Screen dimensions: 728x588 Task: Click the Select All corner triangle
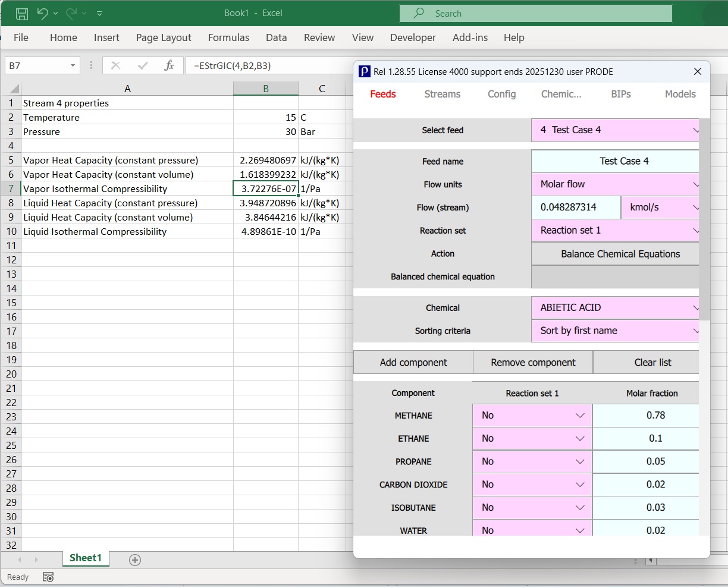15,89
